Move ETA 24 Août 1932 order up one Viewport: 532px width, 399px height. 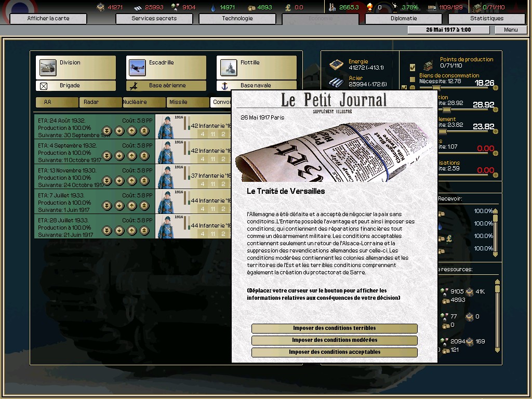132,130
